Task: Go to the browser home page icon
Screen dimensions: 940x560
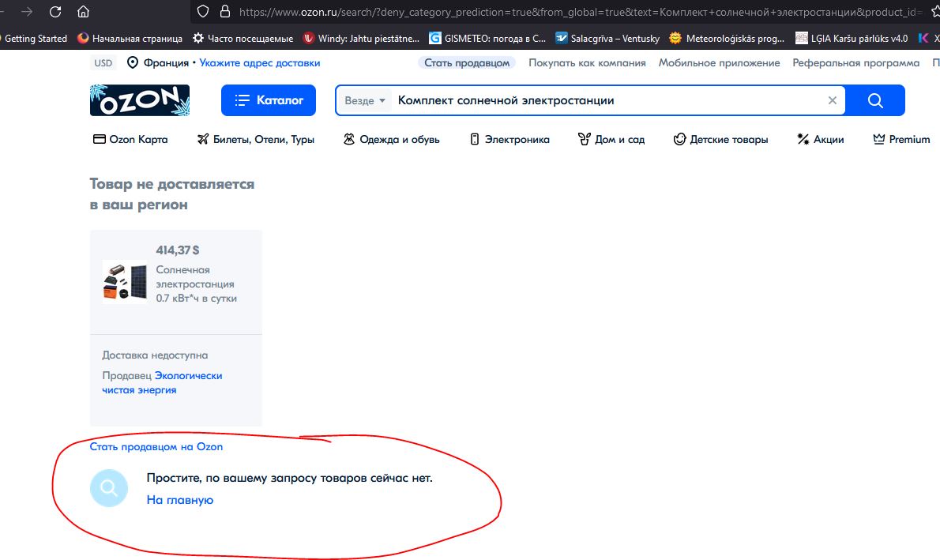Action: 83,11
